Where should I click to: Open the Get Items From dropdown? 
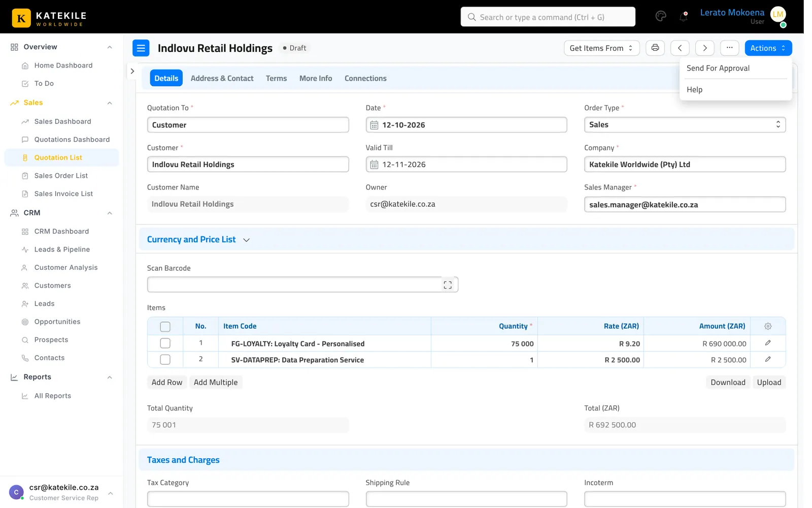click(x=601, y=48)
